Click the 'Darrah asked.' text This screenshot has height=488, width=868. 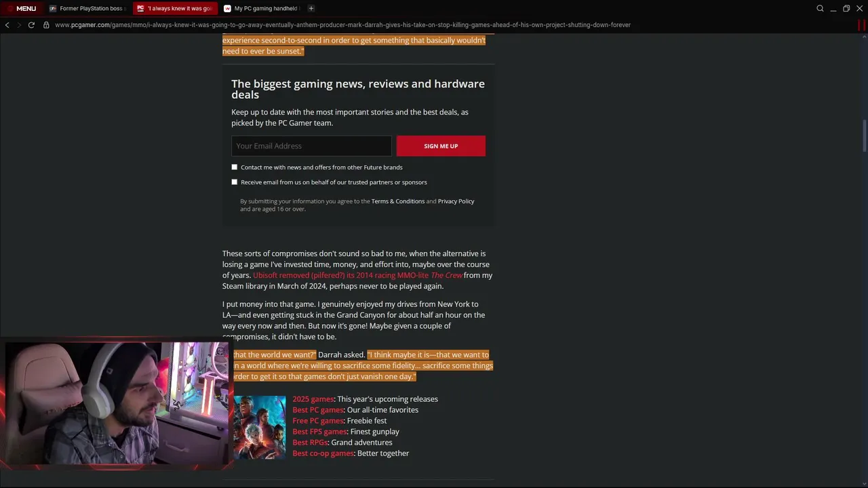[342, 354]
